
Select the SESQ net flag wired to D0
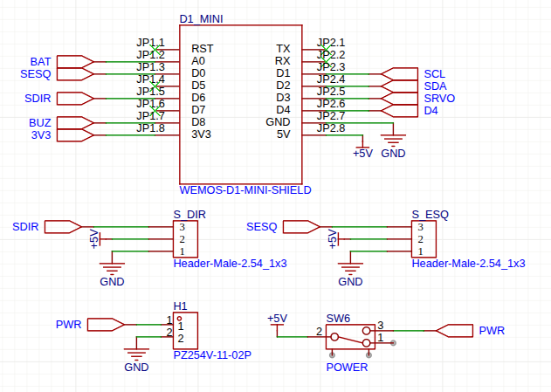coord(75,74)
